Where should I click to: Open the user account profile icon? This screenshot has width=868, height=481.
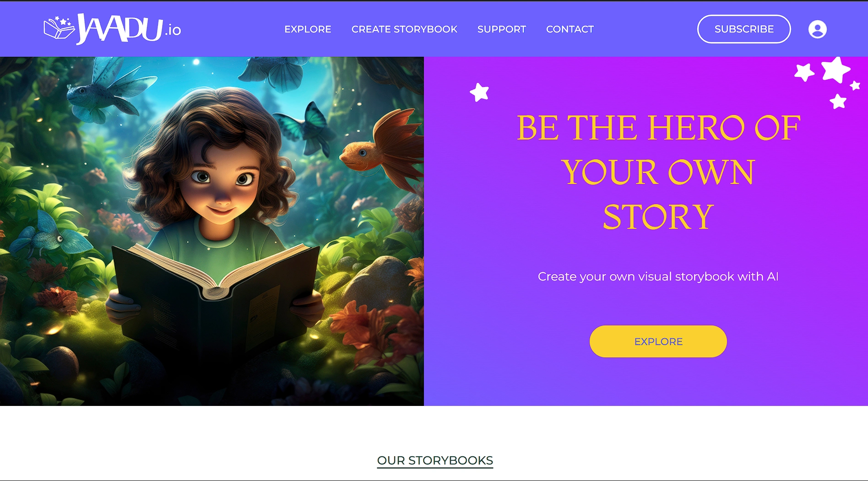[817, 29]
